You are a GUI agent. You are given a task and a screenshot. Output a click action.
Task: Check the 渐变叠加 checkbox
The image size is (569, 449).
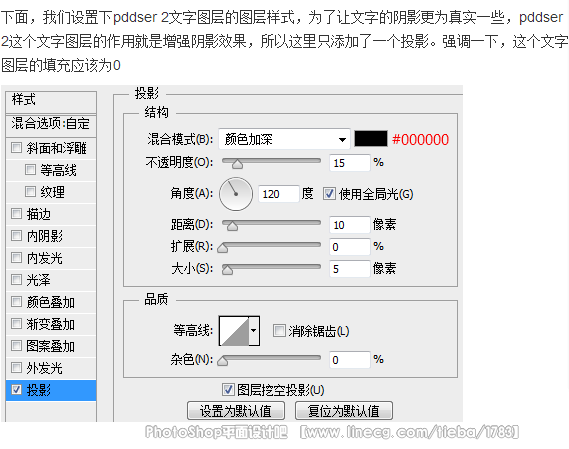point(16,323)
